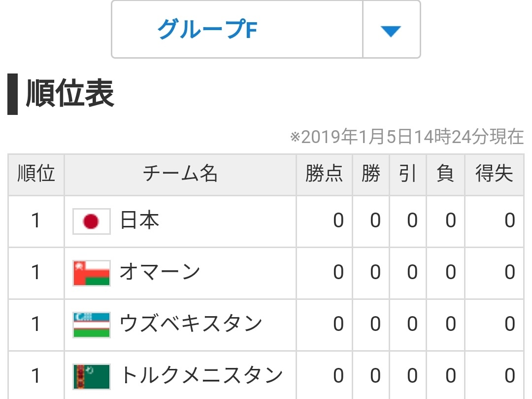This screenshot has width=532, height=399.
Task: Click the 勝 column header
Action: click(x=371, y=174)
